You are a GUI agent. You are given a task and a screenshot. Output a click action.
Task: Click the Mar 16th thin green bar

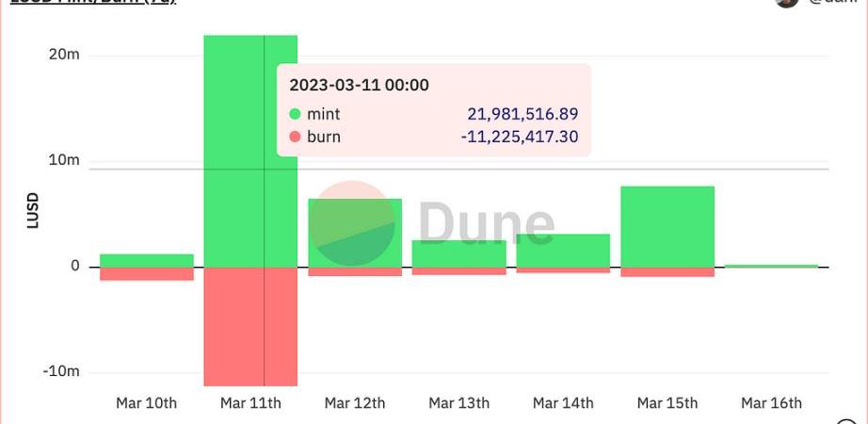coord(772,266)
